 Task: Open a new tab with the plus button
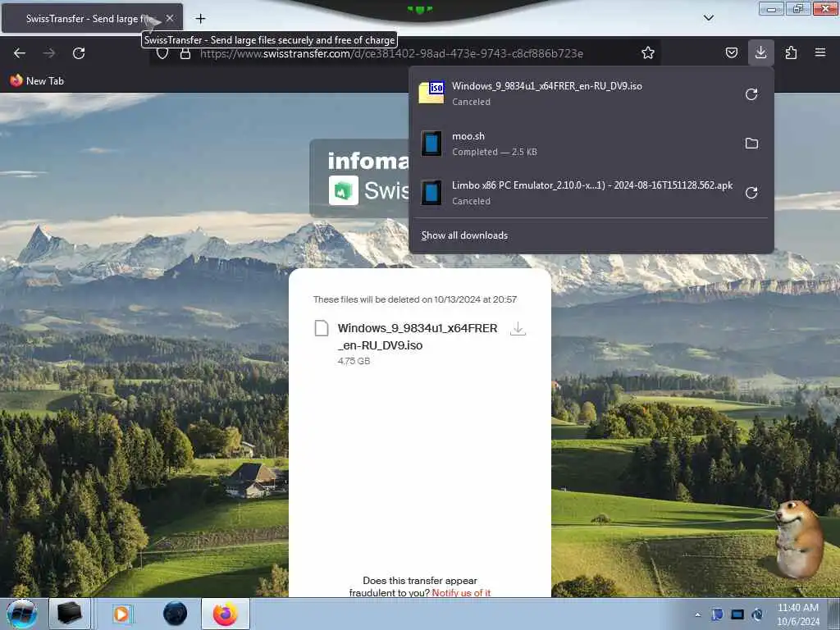coord(200,19)
